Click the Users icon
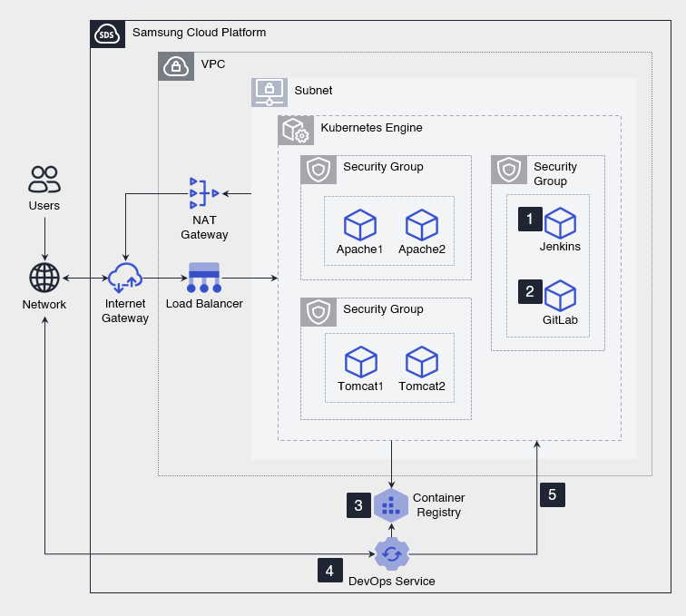Image resolution: width=686 pixels, height=616 pixels. (x=44, y=180)
